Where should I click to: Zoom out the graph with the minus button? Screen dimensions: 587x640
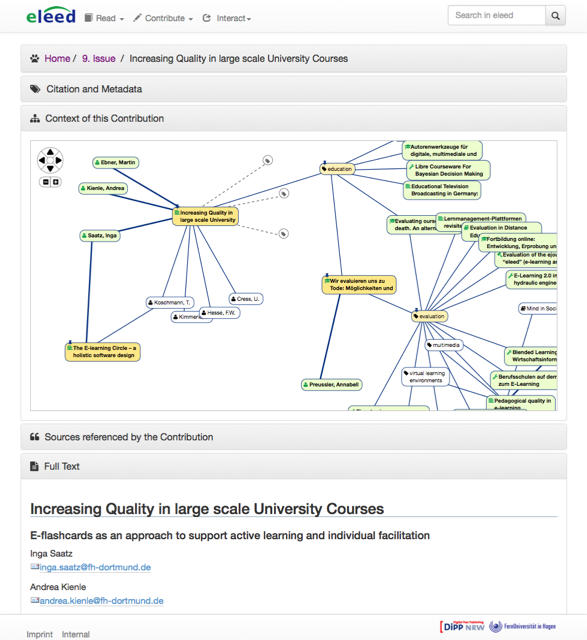point(46,182)
